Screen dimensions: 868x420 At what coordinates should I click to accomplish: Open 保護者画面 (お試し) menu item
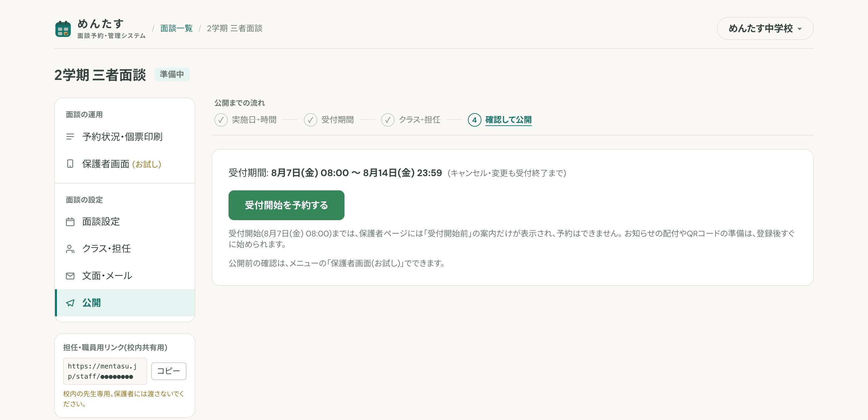tap(125, 164)
